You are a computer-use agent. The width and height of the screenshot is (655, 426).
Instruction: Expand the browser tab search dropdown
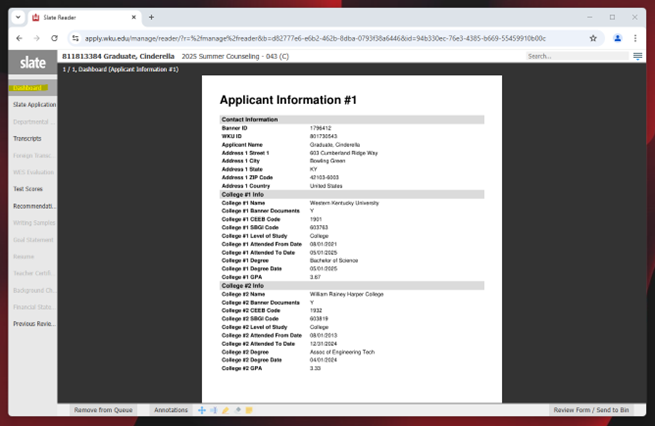(18, 17)
